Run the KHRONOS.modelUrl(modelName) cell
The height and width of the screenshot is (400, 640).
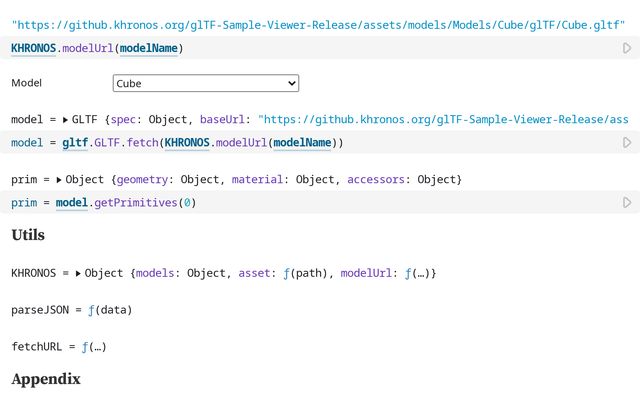pos(627,48)
